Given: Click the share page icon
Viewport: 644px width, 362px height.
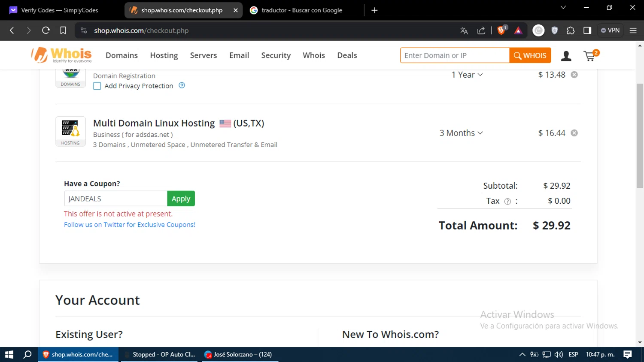Looking at the screenshot, I should (x=481, y=30).
